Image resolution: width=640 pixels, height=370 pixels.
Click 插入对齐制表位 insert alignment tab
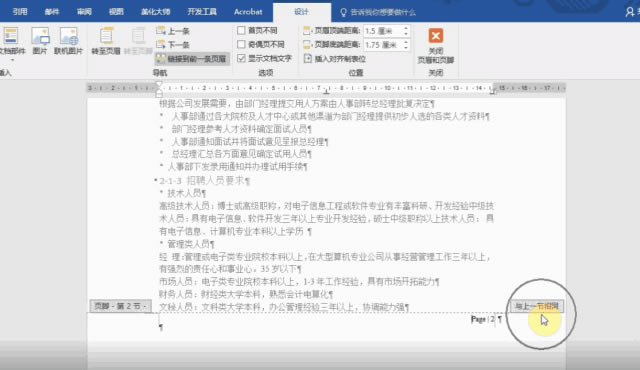(x=335, y=59)
